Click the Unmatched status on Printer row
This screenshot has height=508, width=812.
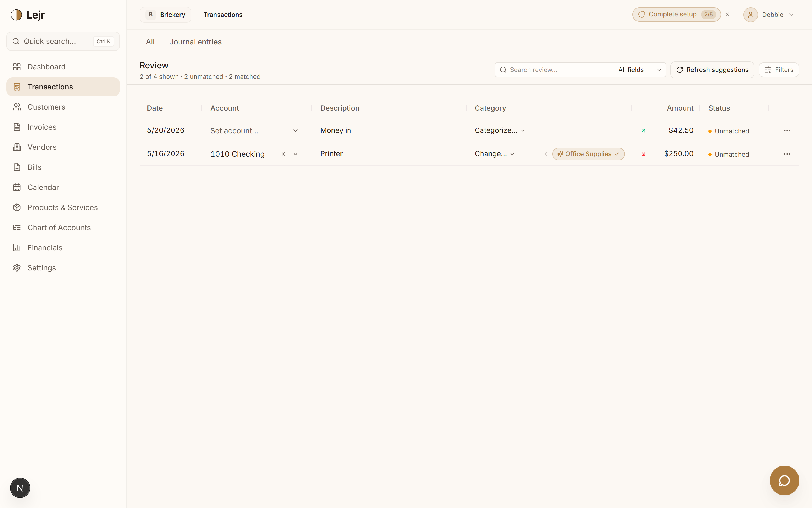[x=728, y=154]
